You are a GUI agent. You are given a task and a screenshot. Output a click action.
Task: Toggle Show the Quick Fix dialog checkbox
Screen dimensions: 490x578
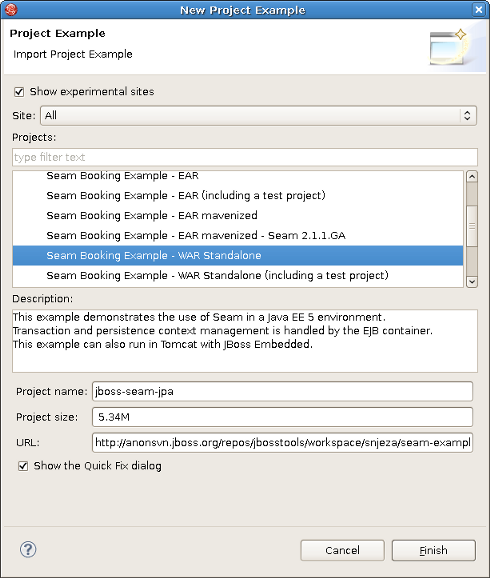click(23, 466)
